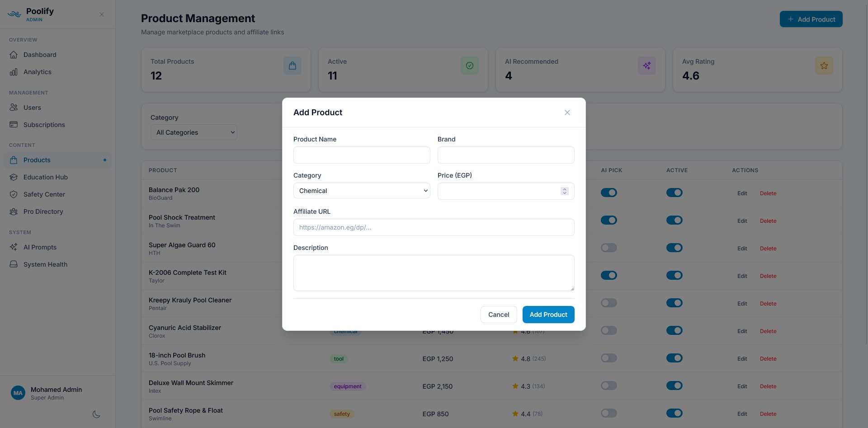Disable the Active toggle for Balance Pak 200
Screen dimensions: 868x428
tap(675, 193)
